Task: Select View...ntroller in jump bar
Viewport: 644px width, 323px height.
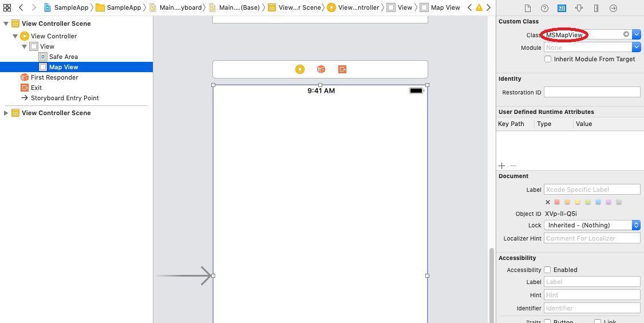Action: tap(353, 7)
